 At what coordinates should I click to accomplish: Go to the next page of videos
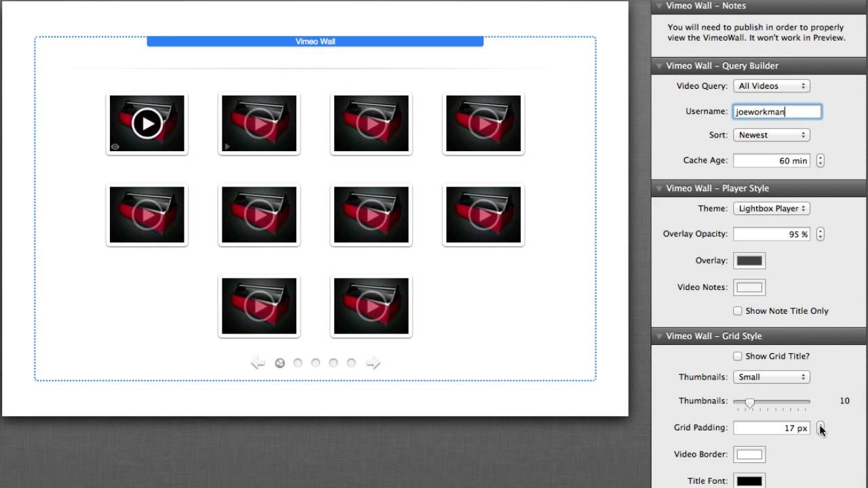pos(373,363)
